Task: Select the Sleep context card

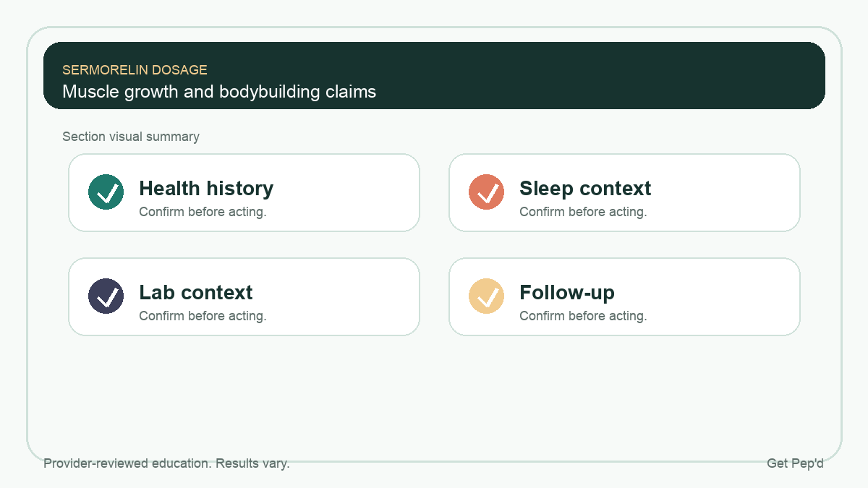Action: pyautogui.click(x=624, y=192)
